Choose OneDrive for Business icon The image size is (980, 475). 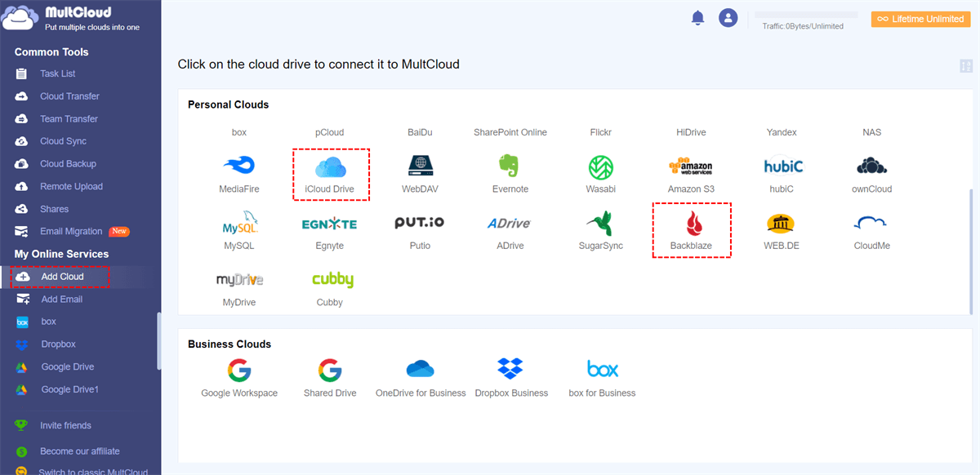coord(421,370)
